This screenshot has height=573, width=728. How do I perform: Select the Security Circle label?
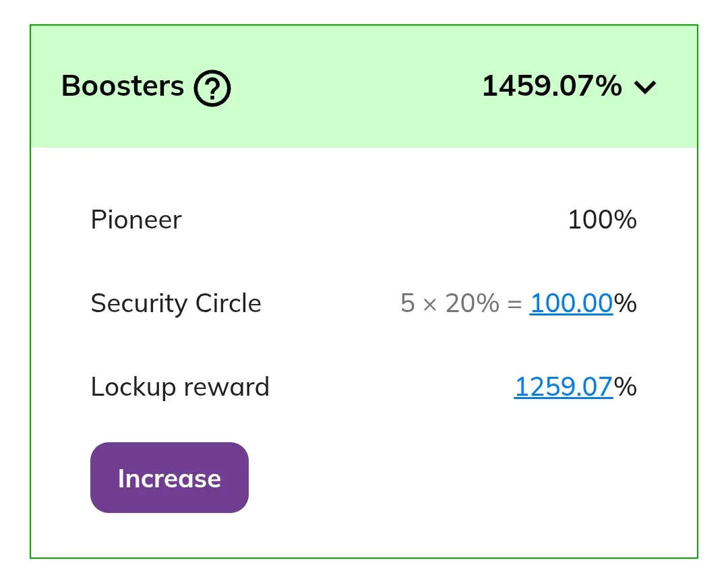pos(175,303)
